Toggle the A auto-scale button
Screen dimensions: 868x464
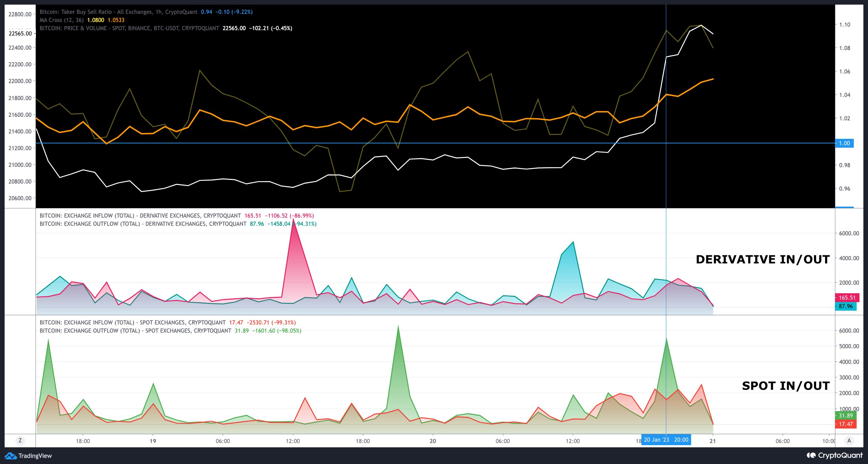click(849, 441)
